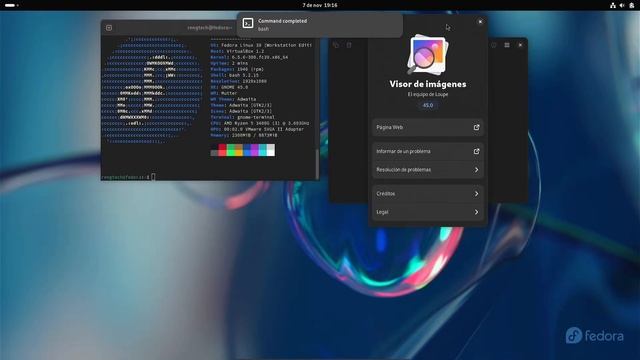640x360 pixels.
Task: Expand the chevron beside Créditos
Action: coord(476,193)
